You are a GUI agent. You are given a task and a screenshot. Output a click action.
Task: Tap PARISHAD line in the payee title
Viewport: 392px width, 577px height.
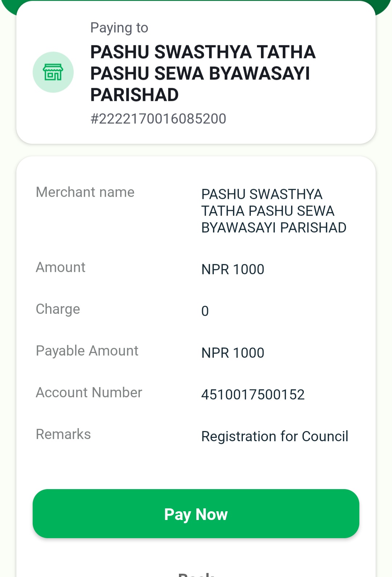click(134, 95)
